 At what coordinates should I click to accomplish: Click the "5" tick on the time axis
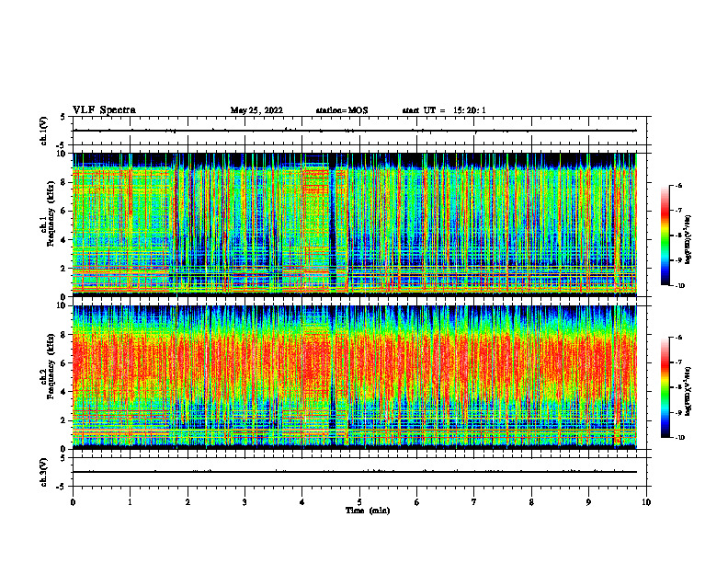[359, 502]
